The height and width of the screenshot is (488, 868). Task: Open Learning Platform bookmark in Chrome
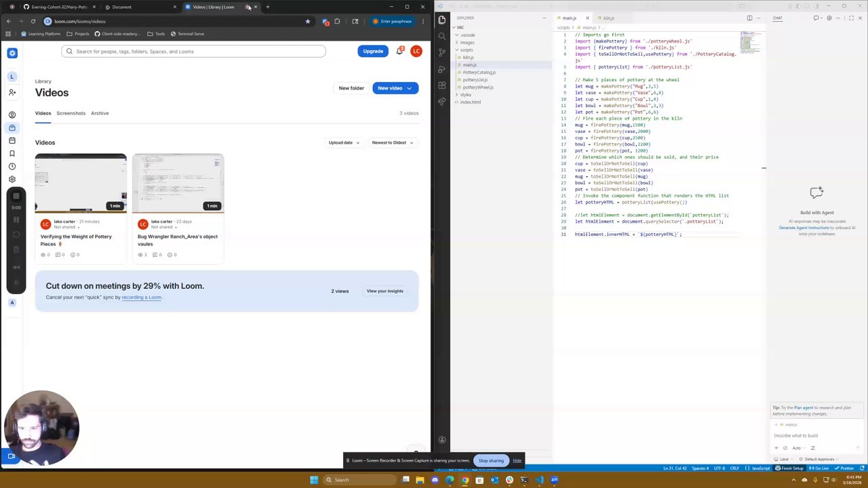click(x=41, y=34)
